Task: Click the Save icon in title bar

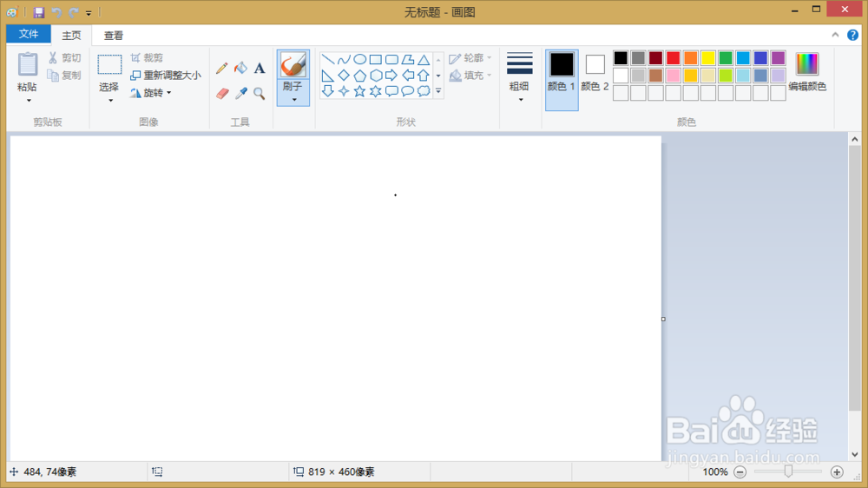Action: click(x=39, y=12)
